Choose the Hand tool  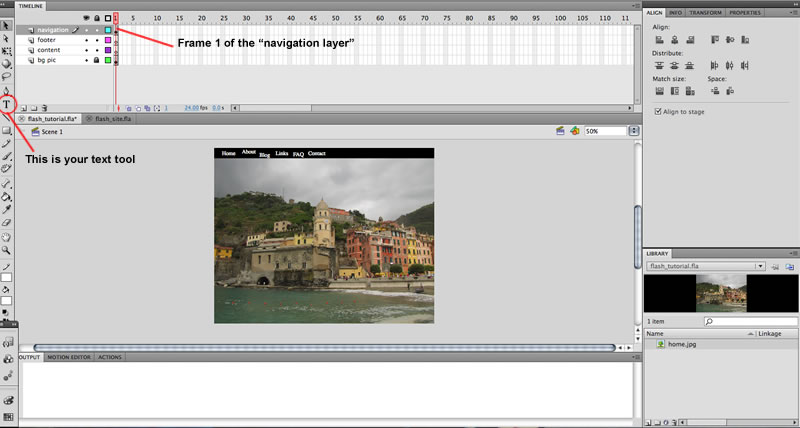click(7, 237)
